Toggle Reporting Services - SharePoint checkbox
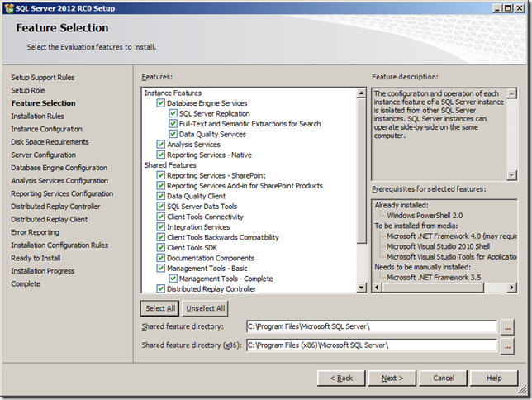Viewport: 532px width, 400px height. click(161, 175)
